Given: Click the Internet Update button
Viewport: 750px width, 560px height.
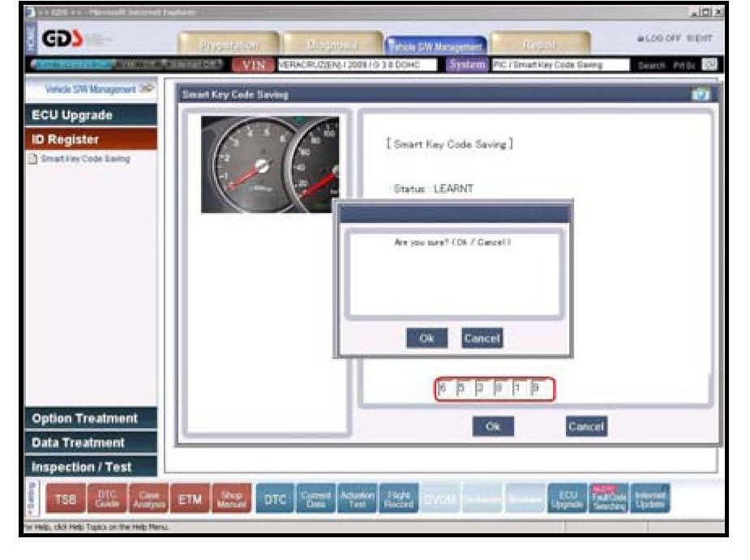Looking at the screenshot, I should click(650, 500).
